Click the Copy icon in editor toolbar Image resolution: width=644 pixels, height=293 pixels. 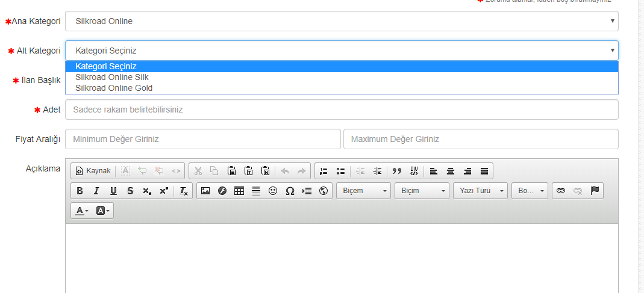point(214,171)
